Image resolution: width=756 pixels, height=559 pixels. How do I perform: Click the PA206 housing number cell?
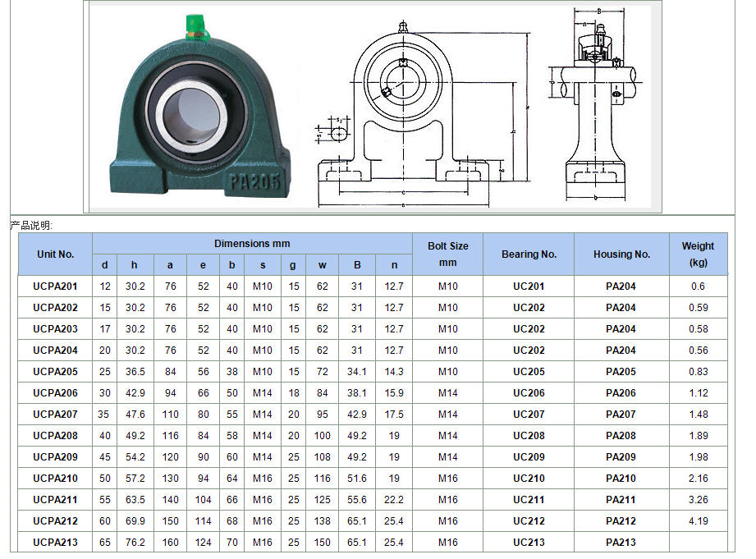(621, 392)
